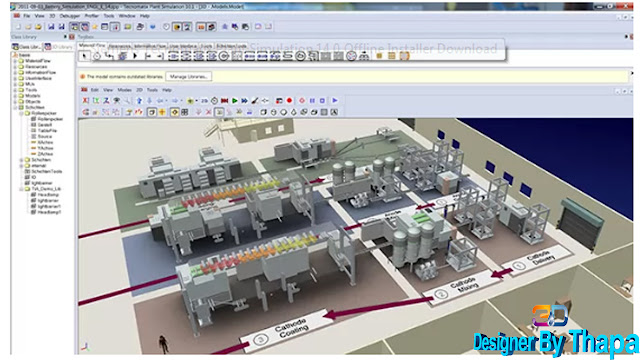The image size is (640, 360).
Task: Fast forward the simulation with the blue double-arrow icon
Action: pyautogui.click(x=244, y=100)
